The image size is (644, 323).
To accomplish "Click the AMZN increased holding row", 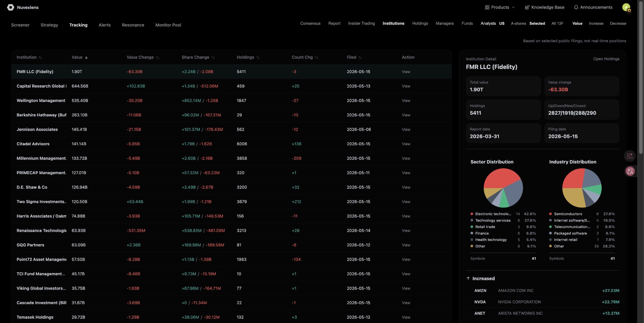I will [543, 291].
